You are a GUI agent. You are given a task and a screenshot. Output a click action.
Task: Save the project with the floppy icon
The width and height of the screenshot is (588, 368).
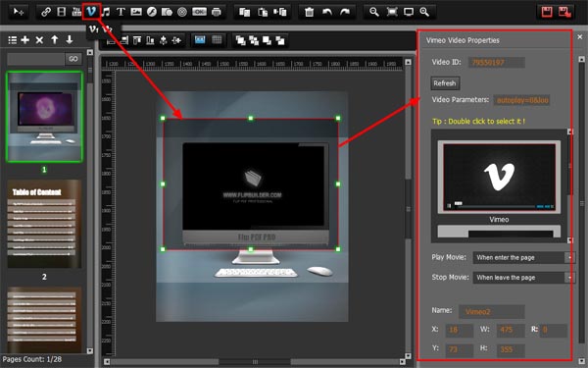pos(547,12)
